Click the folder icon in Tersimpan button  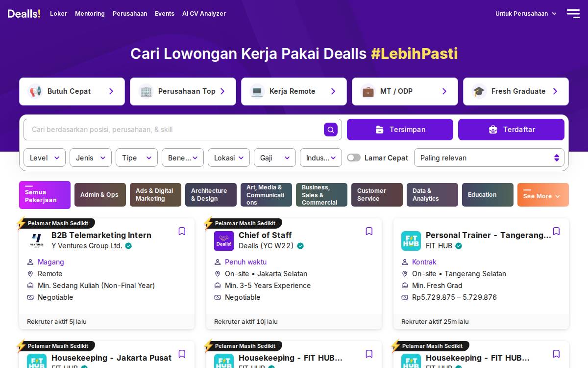tap(379, 130)
